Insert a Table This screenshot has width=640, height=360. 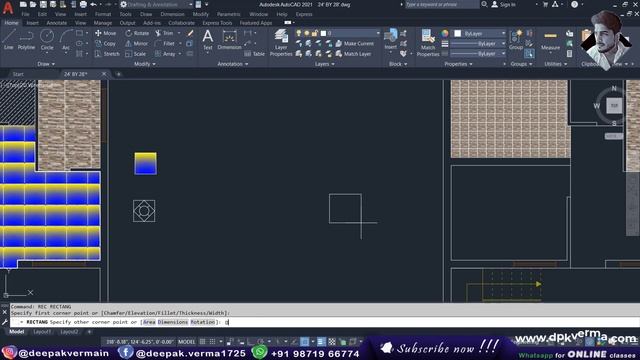point(254,53)
